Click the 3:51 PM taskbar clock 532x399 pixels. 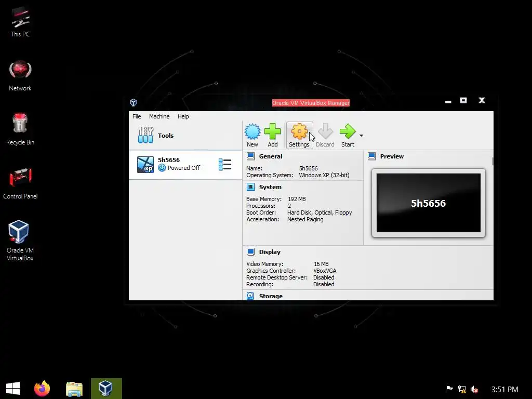[x=505, y=390]
